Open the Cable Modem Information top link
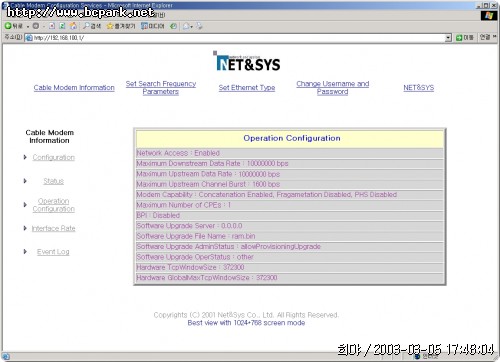The image size is (500, 362). pyautogui.click(x=74, y=88)
